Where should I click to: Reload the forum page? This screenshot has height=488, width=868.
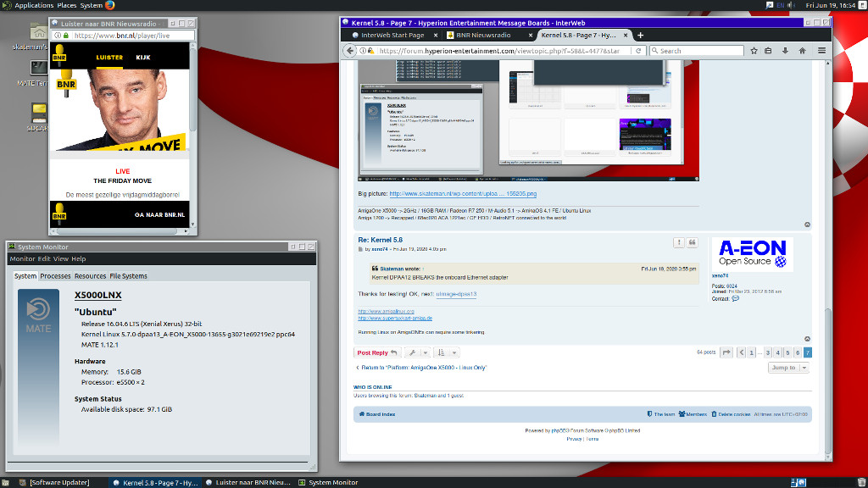click(640, 51)
